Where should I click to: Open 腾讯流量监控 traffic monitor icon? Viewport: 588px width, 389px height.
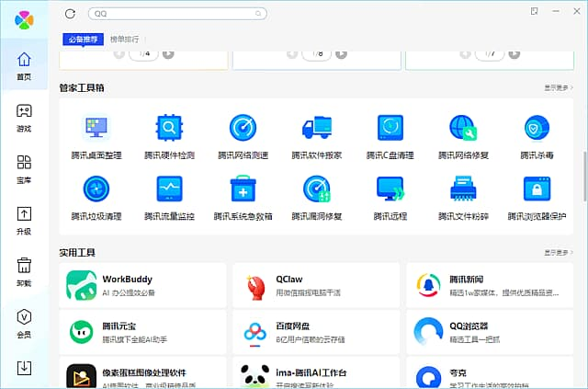click(x=169, y=189)
